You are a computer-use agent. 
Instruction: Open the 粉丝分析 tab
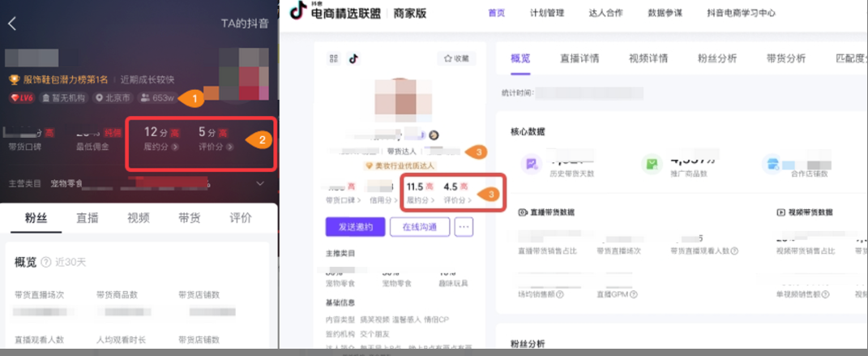pos(716,58)
